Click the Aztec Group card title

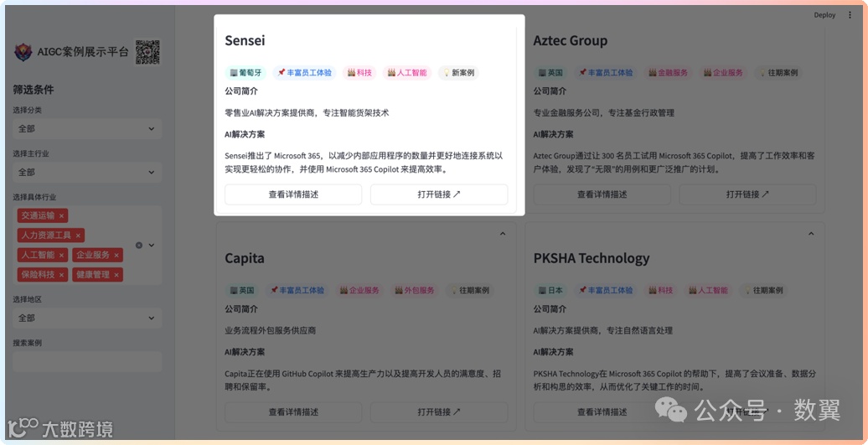pos(571,40)
